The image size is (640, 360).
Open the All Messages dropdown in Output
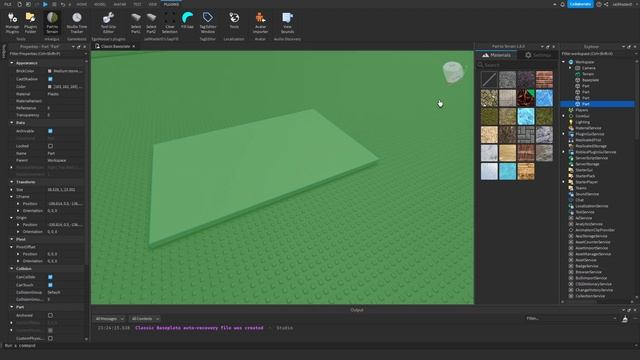[x=110, y=319]
